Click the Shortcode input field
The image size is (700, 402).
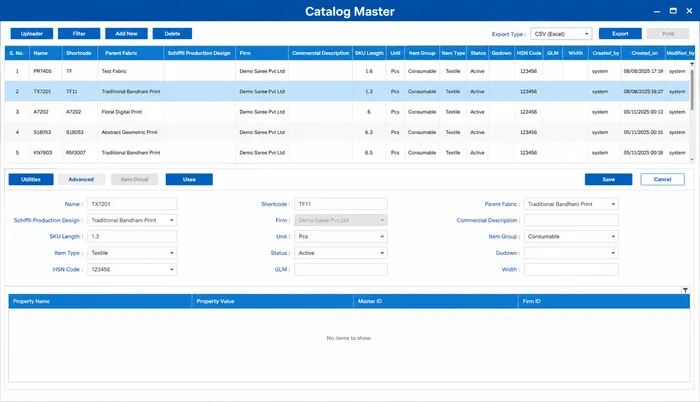click(341, 204)
